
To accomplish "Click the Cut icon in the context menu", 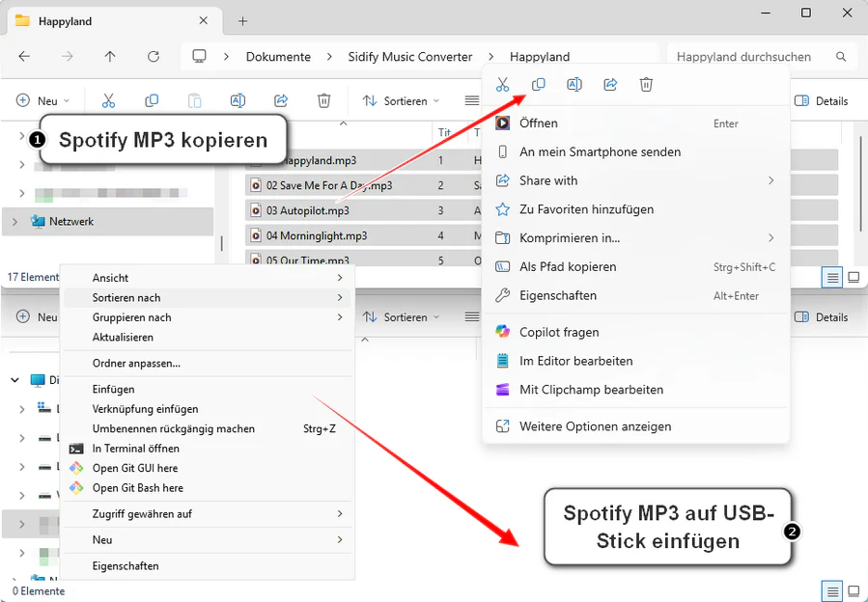I will [502, 85].
